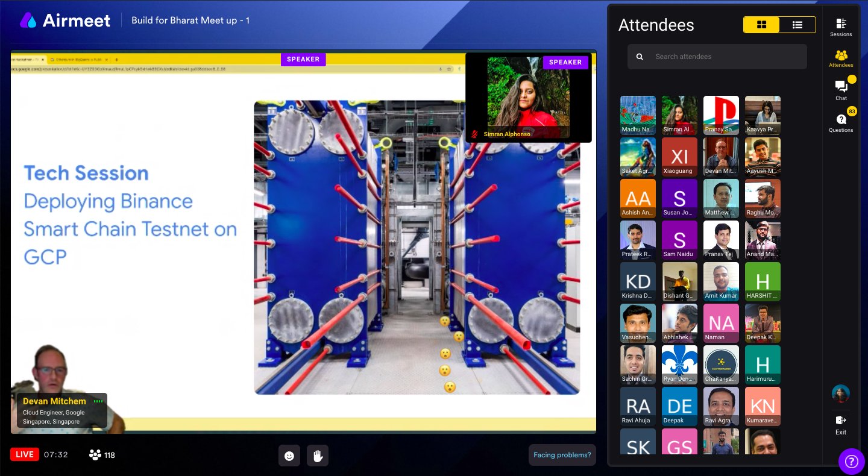Open Deepak K... attendee card

(x=763, y=323)
